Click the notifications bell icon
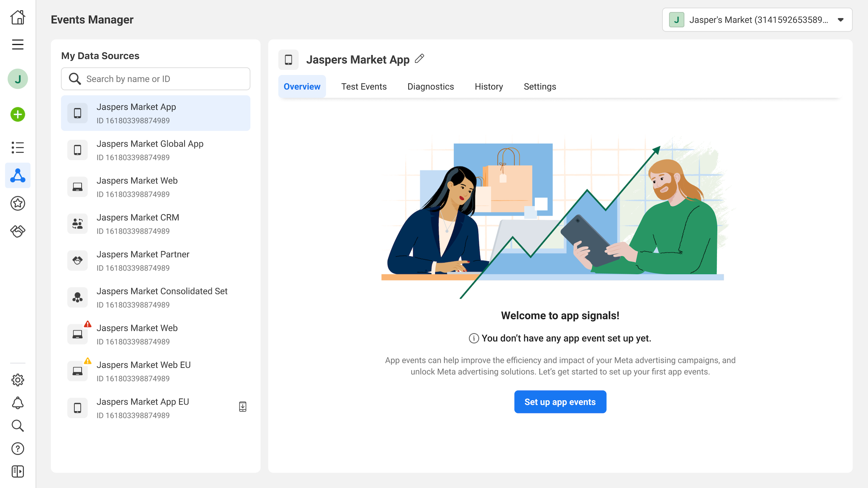 18,403
